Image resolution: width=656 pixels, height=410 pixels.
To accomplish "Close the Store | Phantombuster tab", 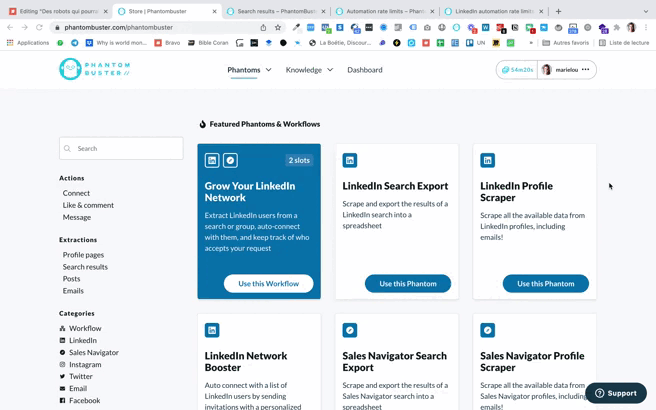I will 214,11.
